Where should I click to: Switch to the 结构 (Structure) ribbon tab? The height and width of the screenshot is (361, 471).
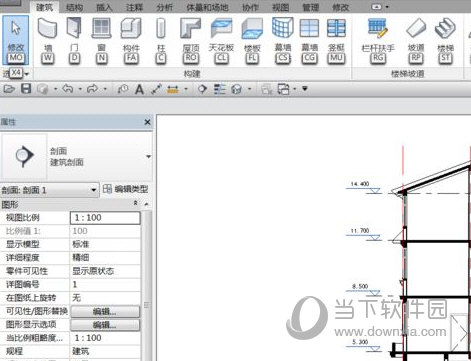(x=74, y=7)
